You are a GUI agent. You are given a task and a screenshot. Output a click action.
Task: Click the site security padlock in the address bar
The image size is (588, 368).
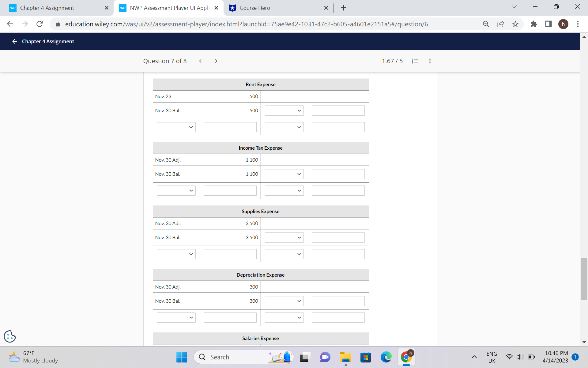click(58, 24)
